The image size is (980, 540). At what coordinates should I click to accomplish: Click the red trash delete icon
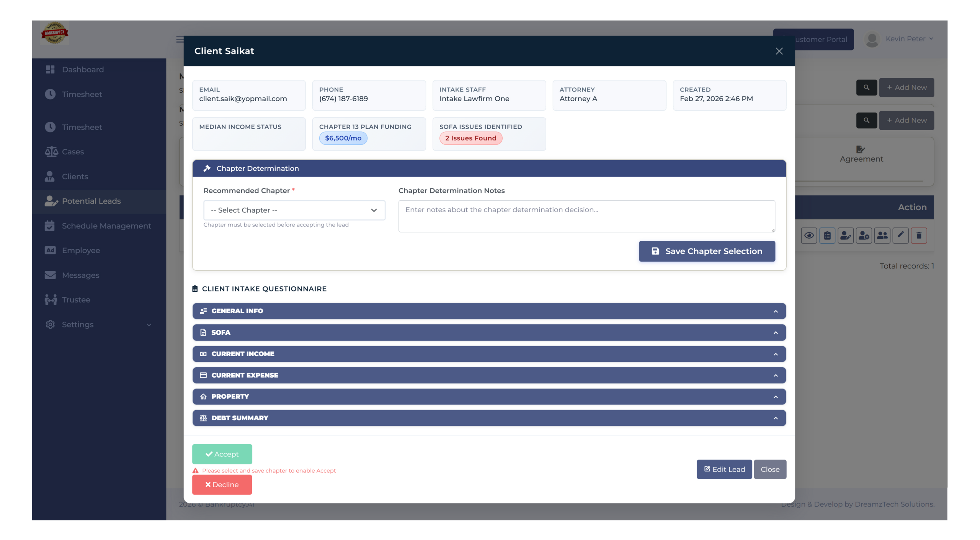[x=919, y=236]
